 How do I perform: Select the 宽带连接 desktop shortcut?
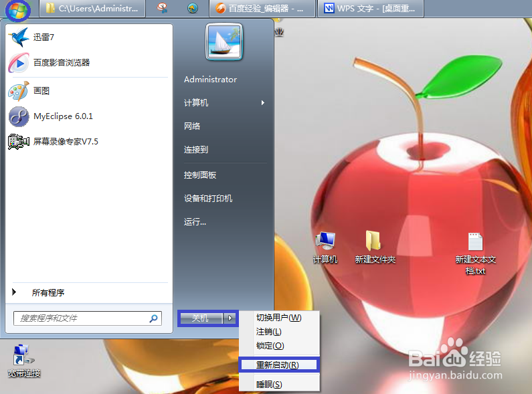click(23, 361)
